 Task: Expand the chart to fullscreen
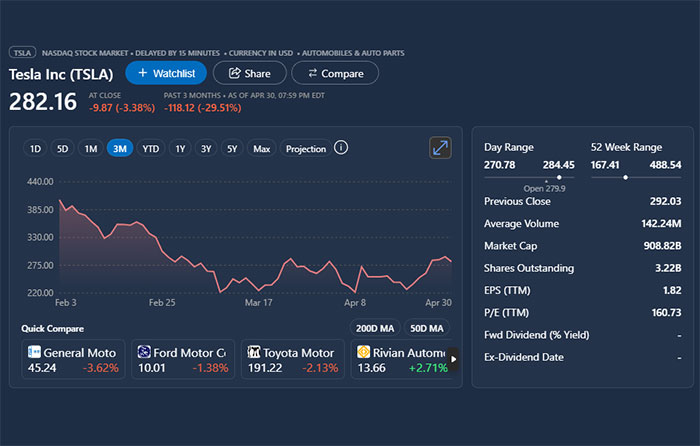click(440, 148)
